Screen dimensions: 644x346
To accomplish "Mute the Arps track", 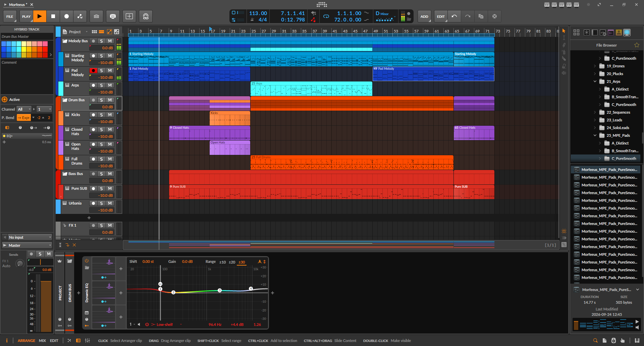I will (110, 85).
